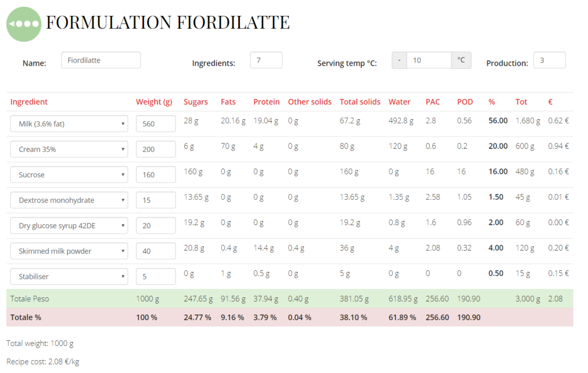Click the minus sign before serving temp

coord(400,60)
